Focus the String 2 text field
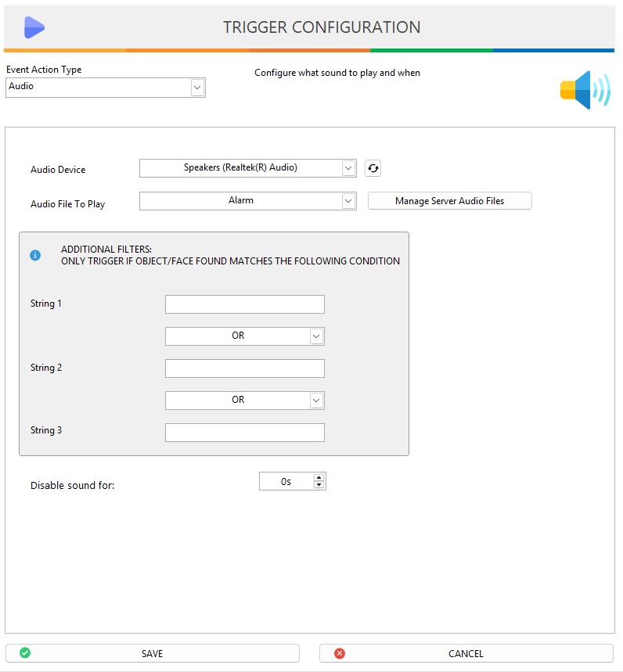This screenshot has height=672, width=623. click(x=245, y=368)
